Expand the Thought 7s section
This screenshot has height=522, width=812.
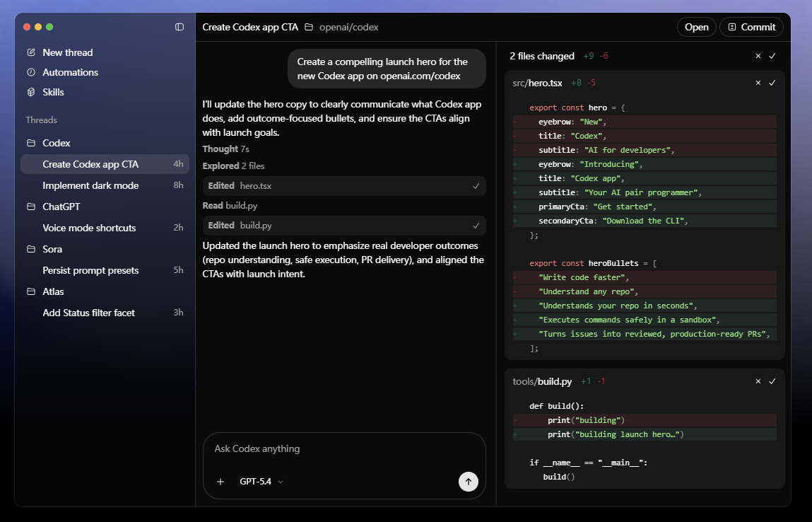225,149
